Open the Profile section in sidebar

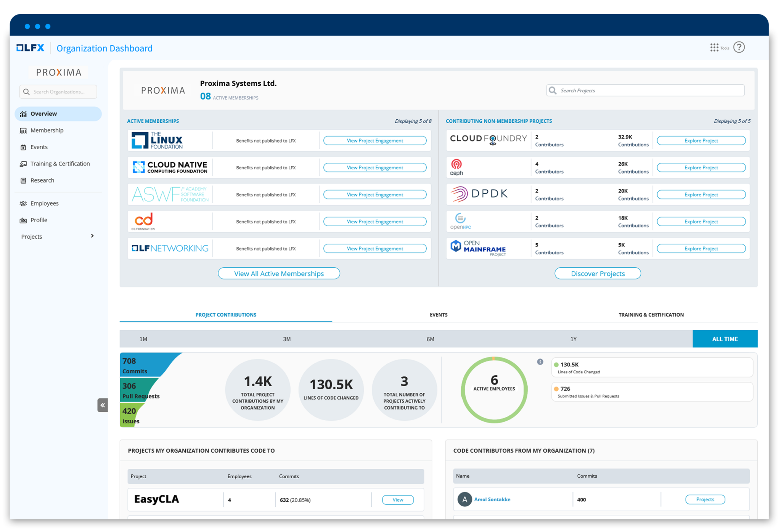point(39,220)
